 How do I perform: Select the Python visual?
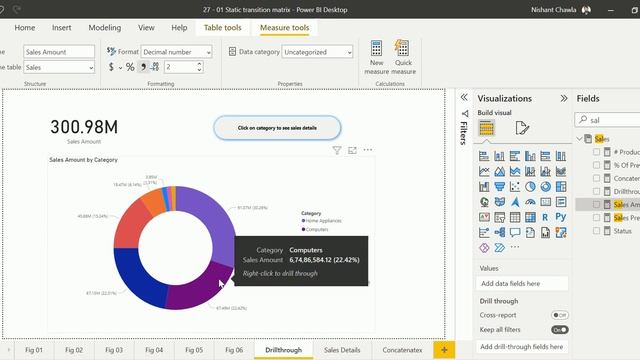[561, 217]
